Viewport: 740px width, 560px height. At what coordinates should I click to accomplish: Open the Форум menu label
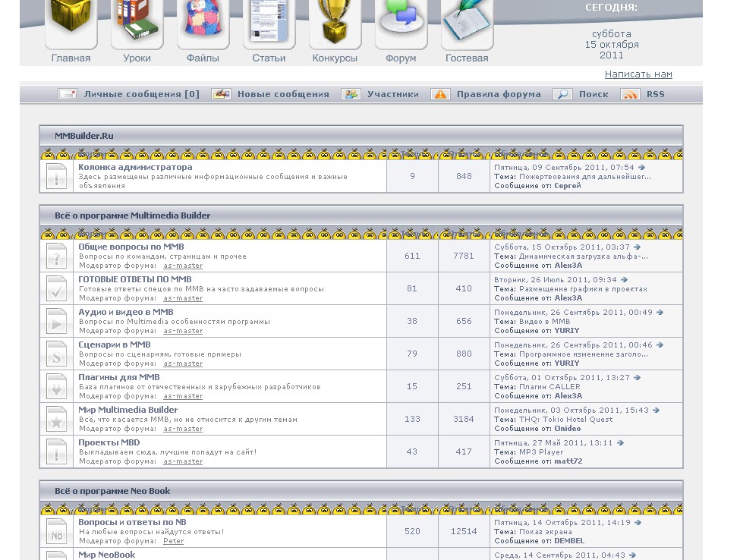click(401, 58)
